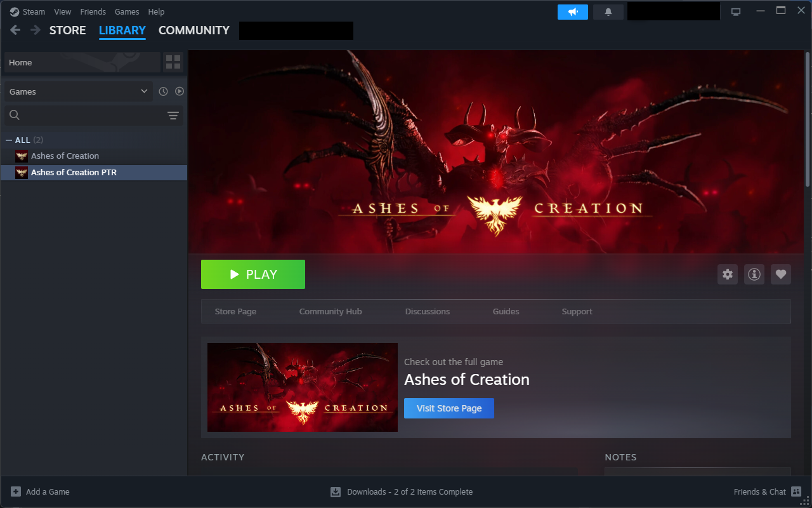Viewport: 812px width, 508px height.
Task: Open Downloads - 2 of 2 Items Complete
Action: (410, 491)
